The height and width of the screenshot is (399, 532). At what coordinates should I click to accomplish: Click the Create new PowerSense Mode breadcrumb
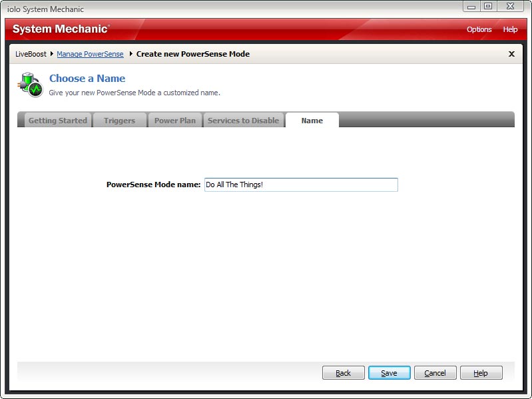point(193,54)
